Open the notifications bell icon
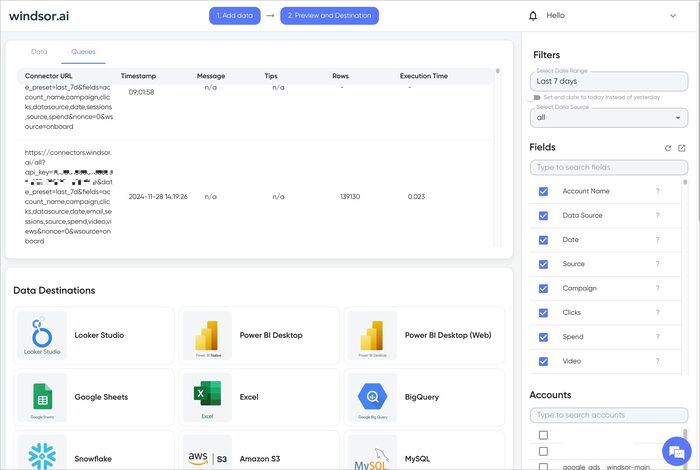Screen dimensions: 700x470 (533, 16)
